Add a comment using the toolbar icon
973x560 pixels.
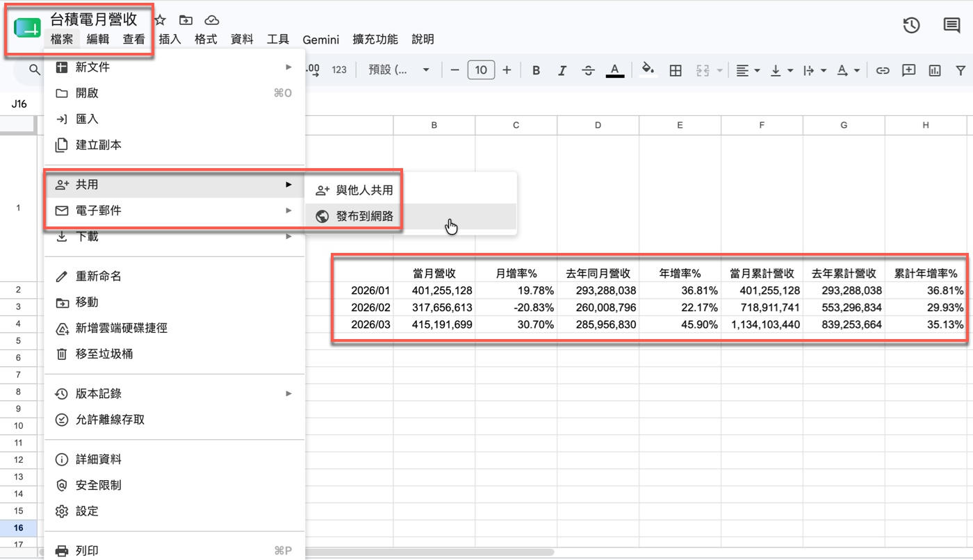(908, 70)
